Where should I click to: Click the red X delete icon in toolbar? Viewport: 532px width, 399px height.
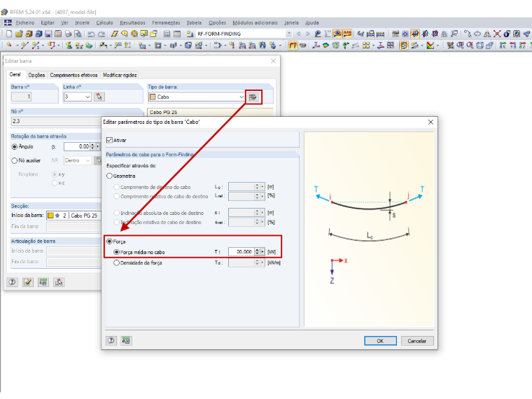click(x=497, y=34)
